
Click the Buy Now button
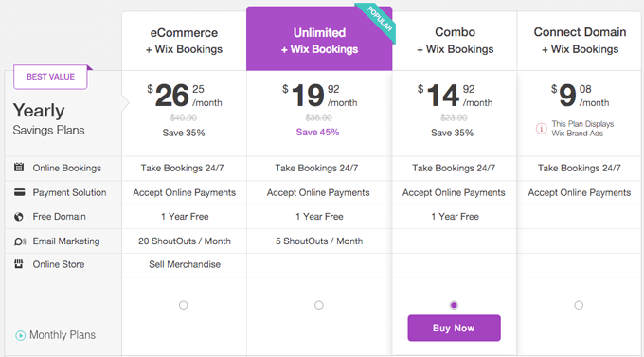click(x=454, y=328)
